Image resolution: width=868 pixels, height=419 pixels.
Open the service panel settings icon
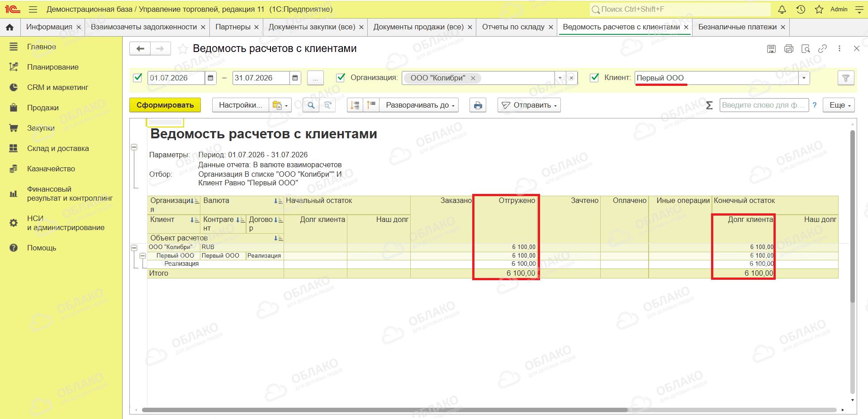[859, 9]
